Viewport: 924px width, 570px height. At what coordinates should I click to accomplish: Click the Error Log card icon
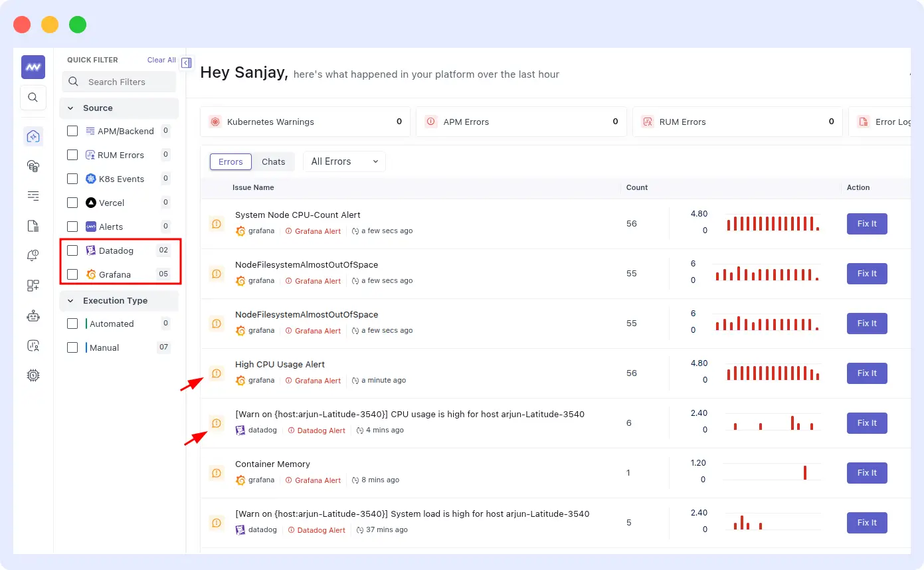(864, 122)
